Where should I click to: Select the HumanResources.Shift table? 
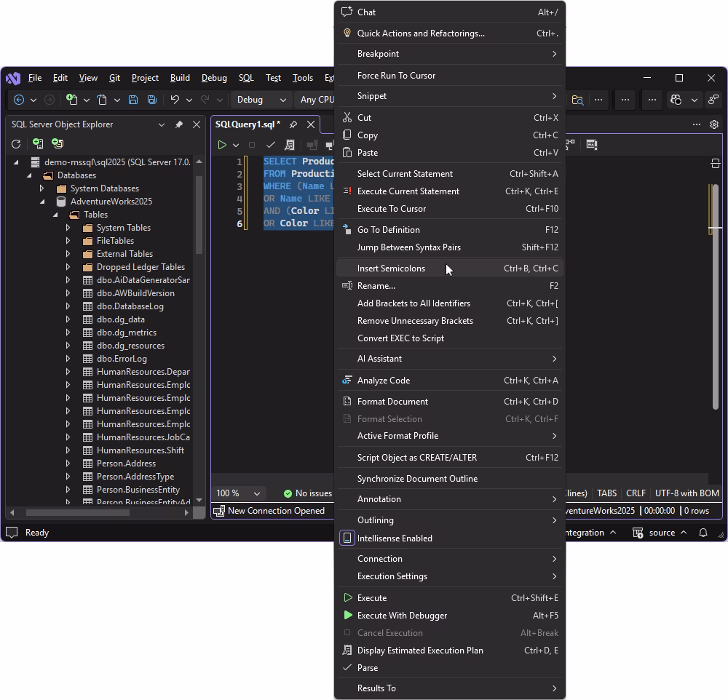[141, 450]
